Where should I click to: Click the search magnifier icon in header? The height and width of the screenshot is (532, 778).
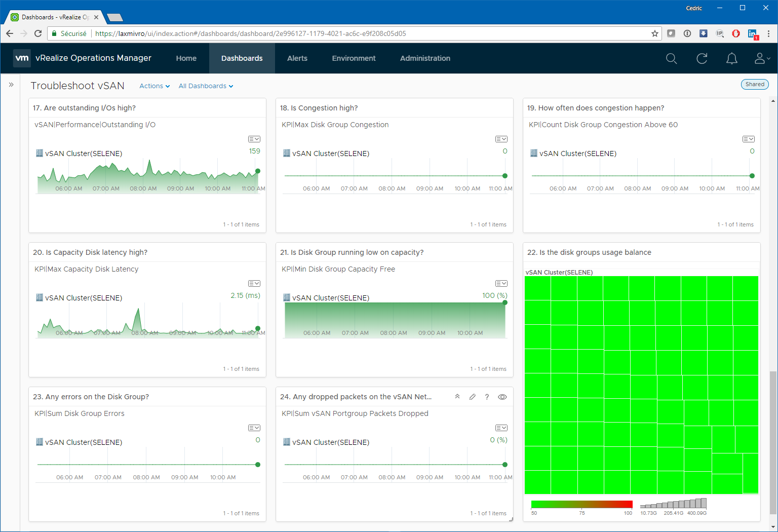click(671, 59)
